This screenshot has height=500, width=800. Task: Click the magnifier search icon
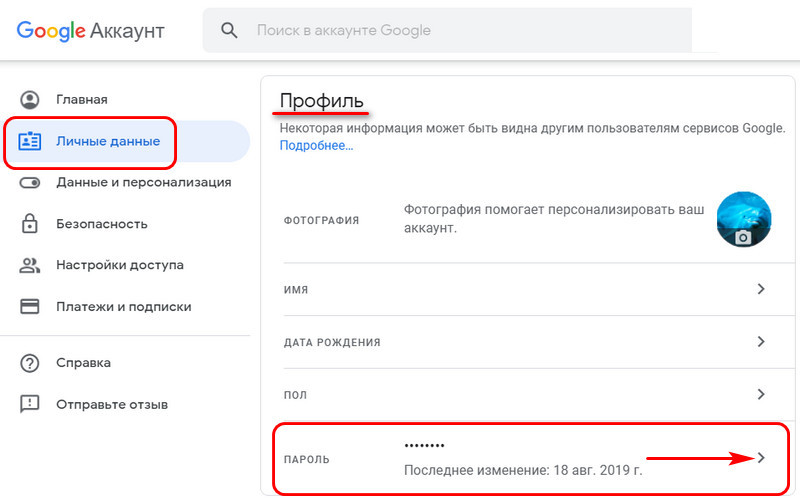point(229,31)
